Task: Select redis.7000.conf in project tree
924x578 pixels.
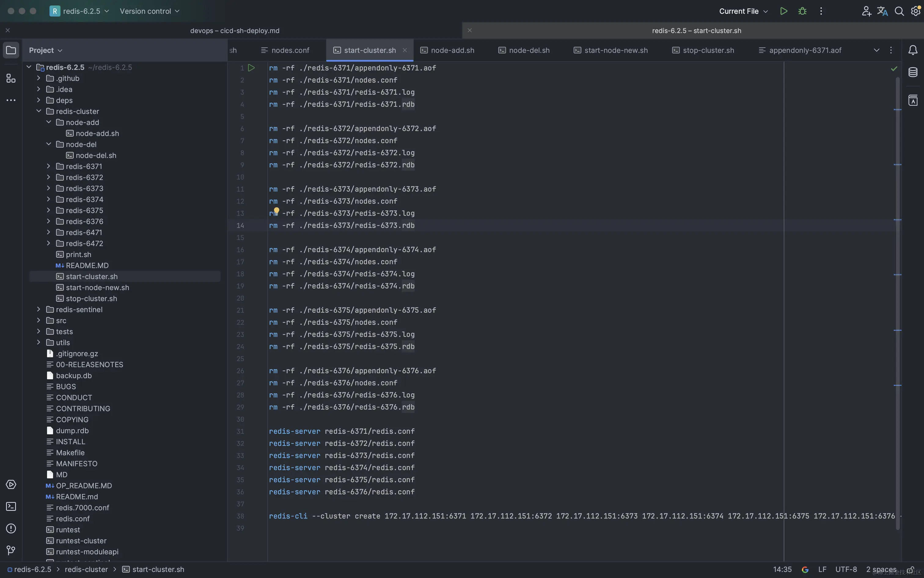Action: point(82,508)
